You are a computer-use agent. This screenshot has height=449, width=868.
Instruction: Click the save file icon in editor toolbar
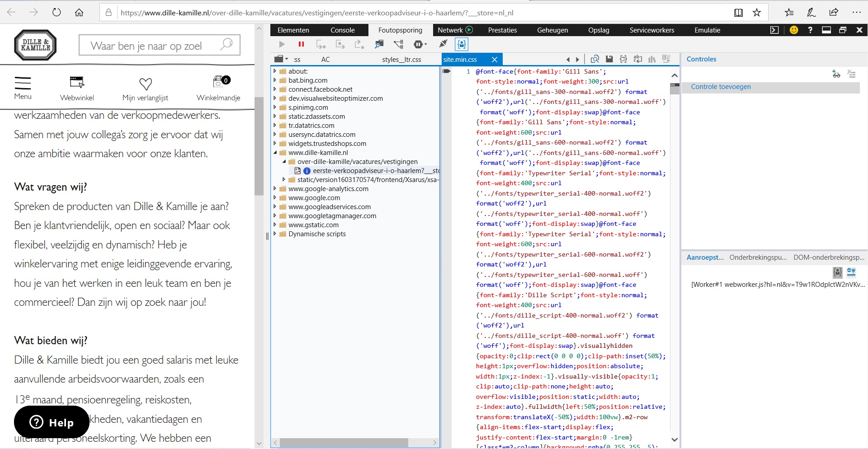[x=609, y=59]
